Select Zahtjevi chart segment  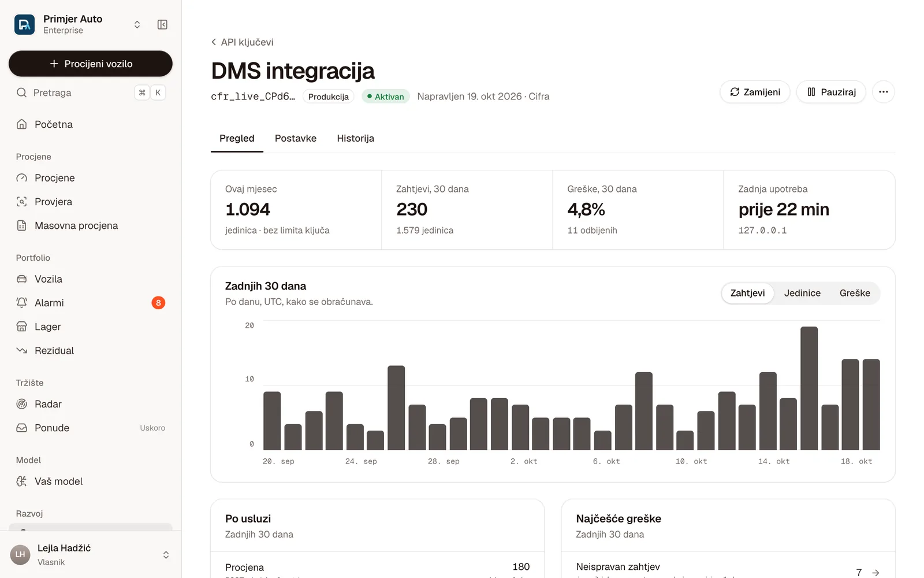tap(747, 293)
